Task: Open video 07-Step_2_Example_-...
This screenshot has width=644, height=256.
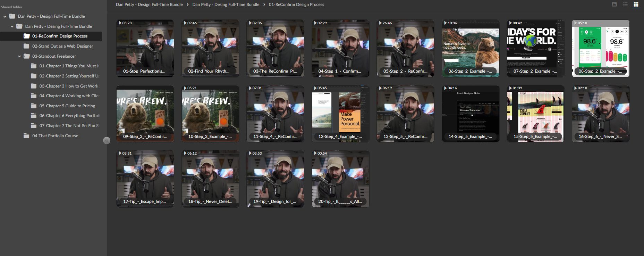Action: (x=535, y=48)
